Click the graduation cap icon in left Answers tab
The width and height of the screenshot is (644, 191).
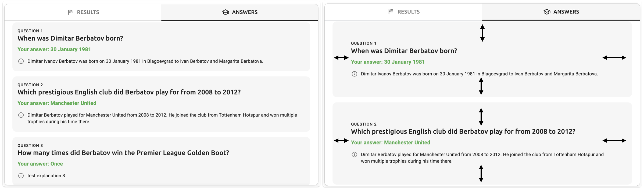coord(226,12)
